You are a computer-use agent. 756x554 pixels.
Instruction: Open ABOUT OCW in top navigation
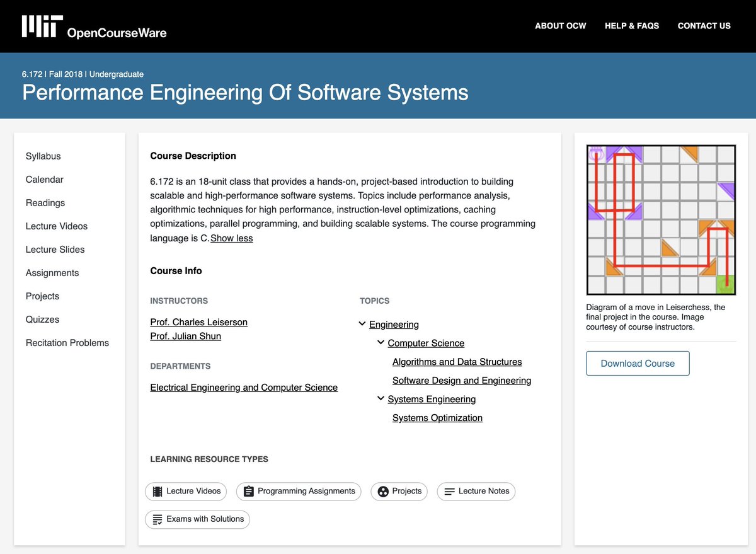pyautogui.click(x=561, y=26)
